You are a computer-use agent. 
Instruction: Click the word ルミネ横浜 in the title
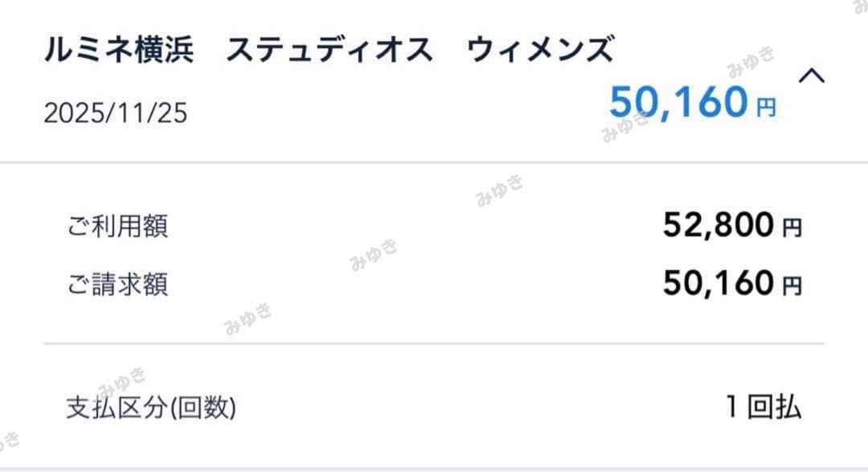[x=117, y=50]
